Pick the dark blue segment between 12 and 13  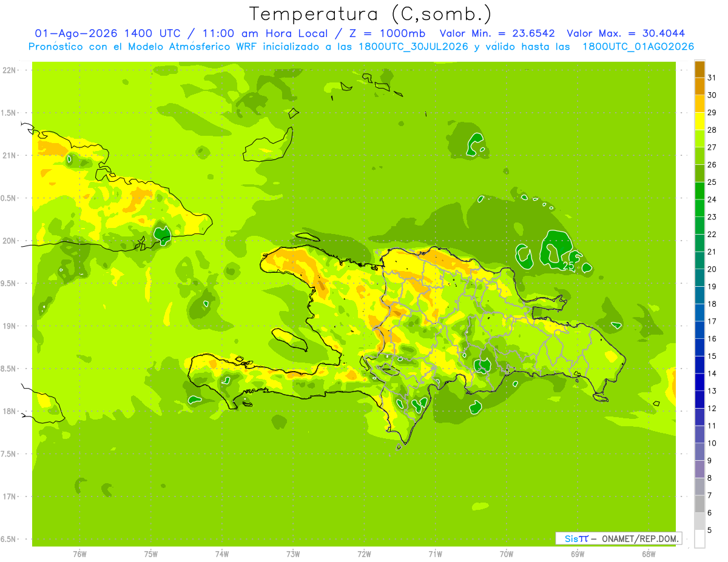click(x=699, y=400)
